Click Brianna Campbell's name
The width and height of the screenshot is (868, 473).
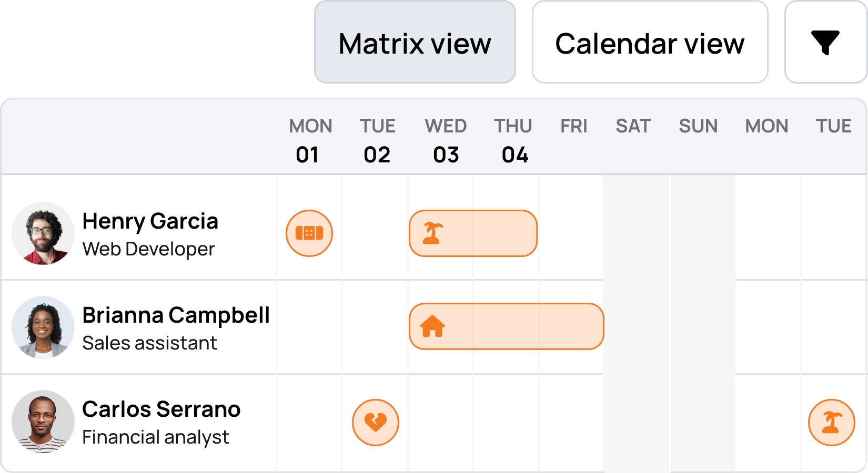(176, 315)
